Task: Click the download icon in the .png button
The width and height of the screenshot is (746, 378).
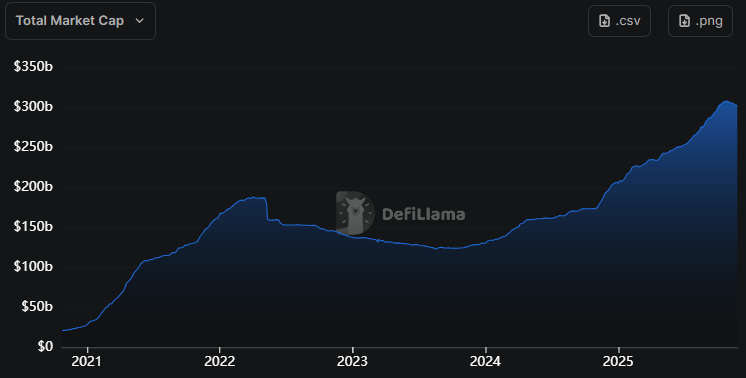Action: tap(684, 21)
